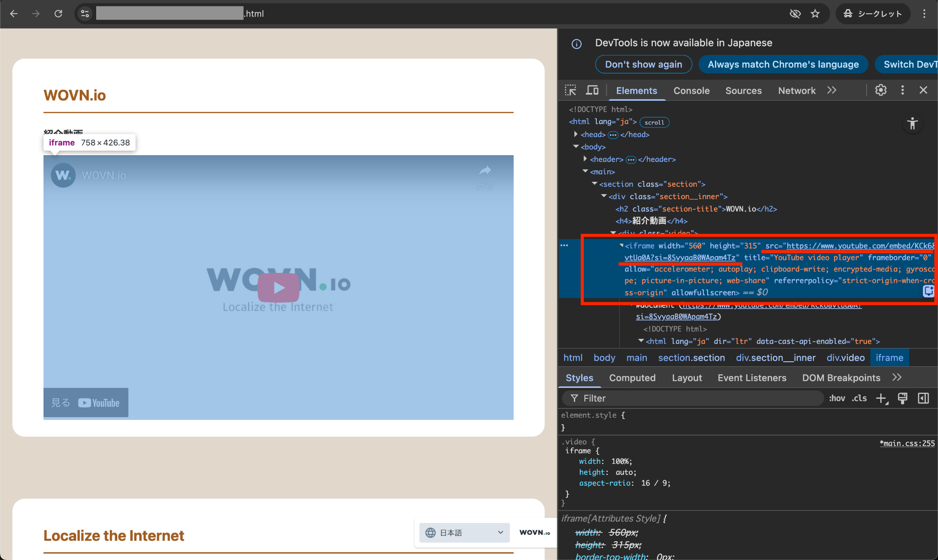Activate the inspect element picker icon
The image size is (938, 560).
tap(570, 90)
